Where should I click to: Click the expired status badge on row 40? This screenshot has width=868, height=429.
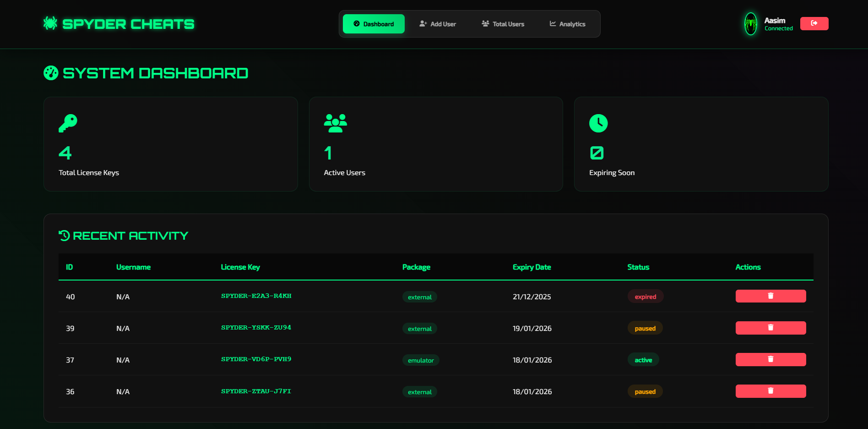(x=646, y=296)
